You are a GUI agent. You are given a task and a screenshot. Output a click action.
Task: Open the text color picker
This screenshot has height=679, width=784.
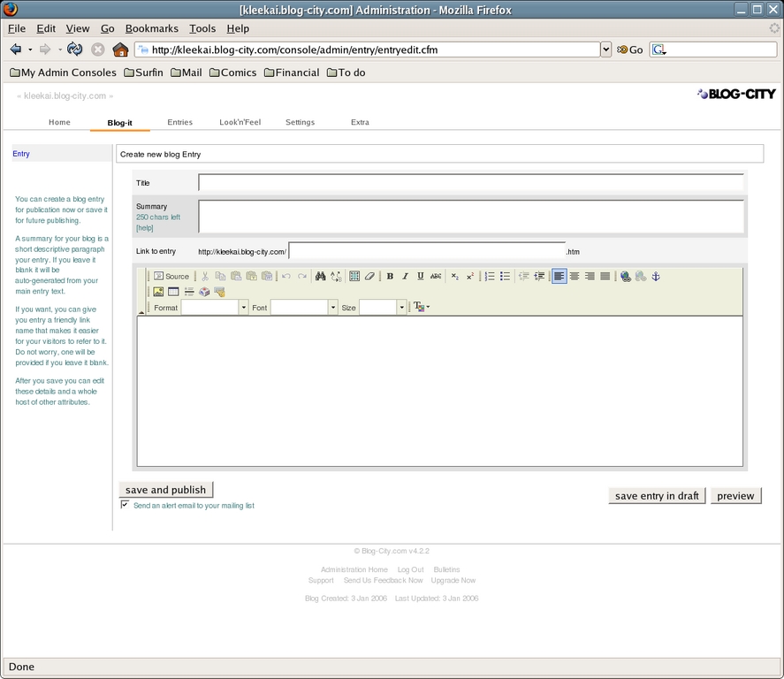(x=421, y=308)
